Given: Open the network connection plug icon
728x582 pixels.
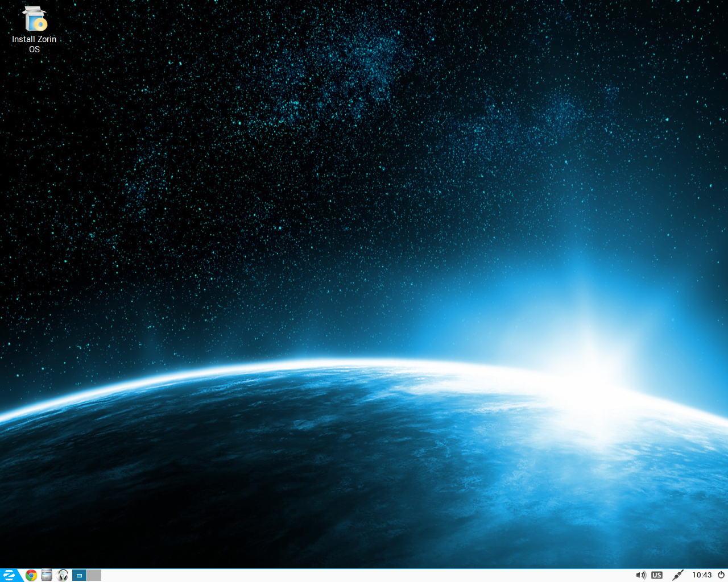Looking at the screenshot, I should pyautogui.click(x=677, y=575).
